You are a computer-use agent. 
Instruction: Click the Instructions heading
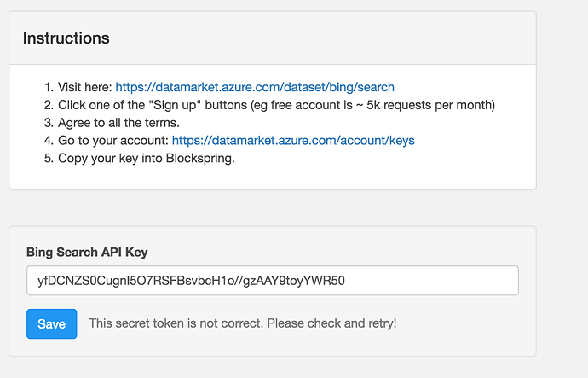[x=66, y=38]
